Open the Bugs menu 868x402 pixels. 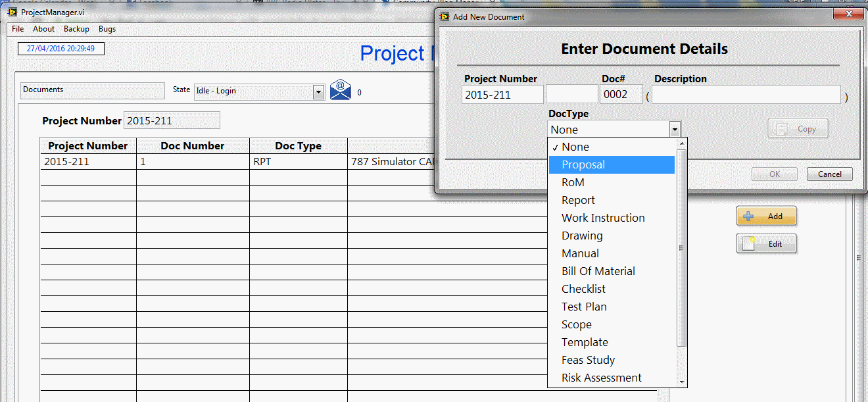coord(107,29)
